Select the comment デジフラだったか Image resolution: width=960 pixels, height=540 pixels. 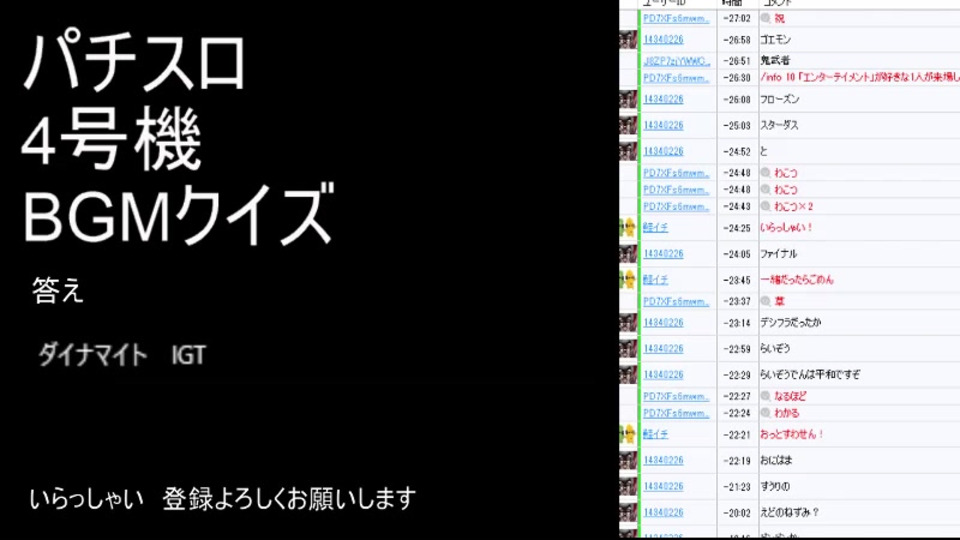[790, 323]
